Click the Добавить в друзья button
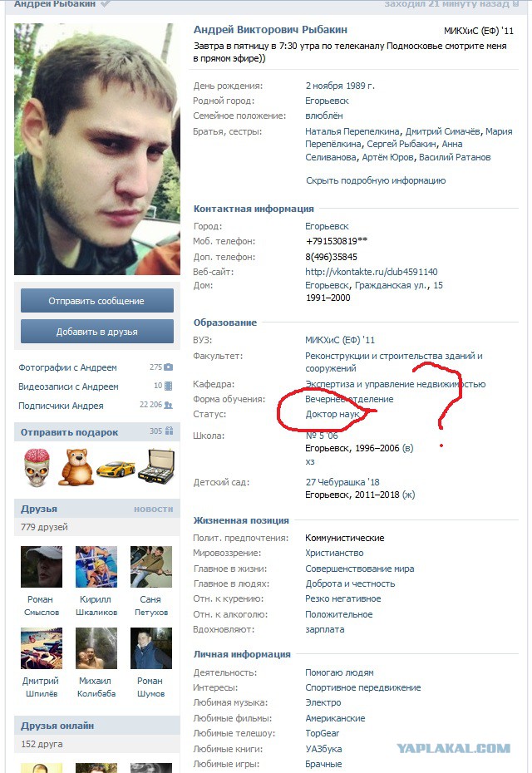Image resolution: width=532 pixels, height=773 pixels. [97, 332]
